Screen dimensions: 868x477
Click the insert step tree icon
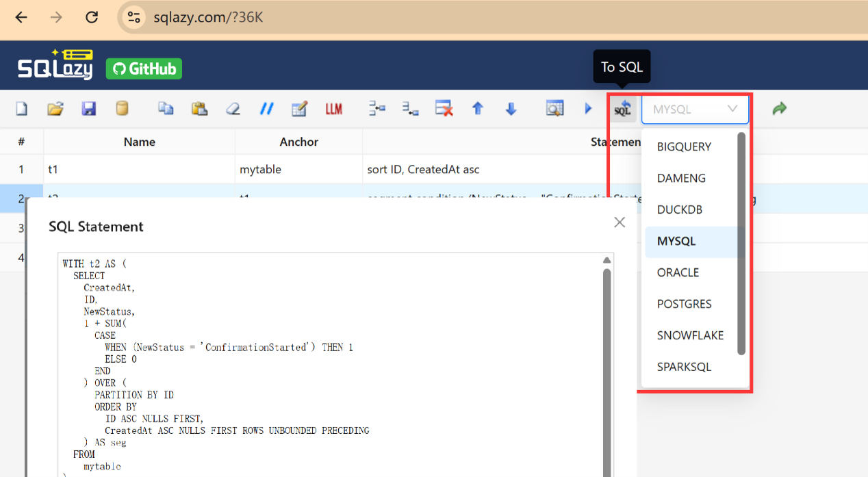point(377,109)
